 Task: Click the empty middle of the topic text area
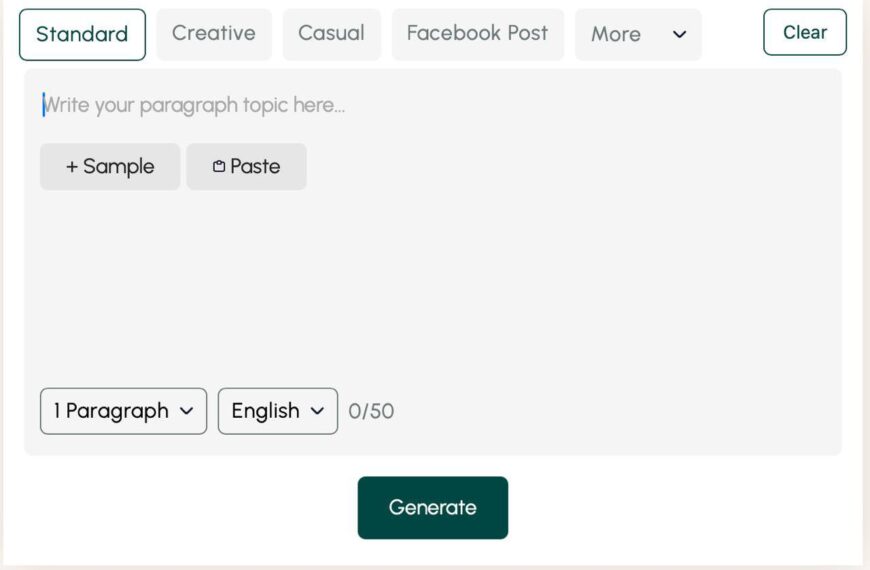pos(432,290)
